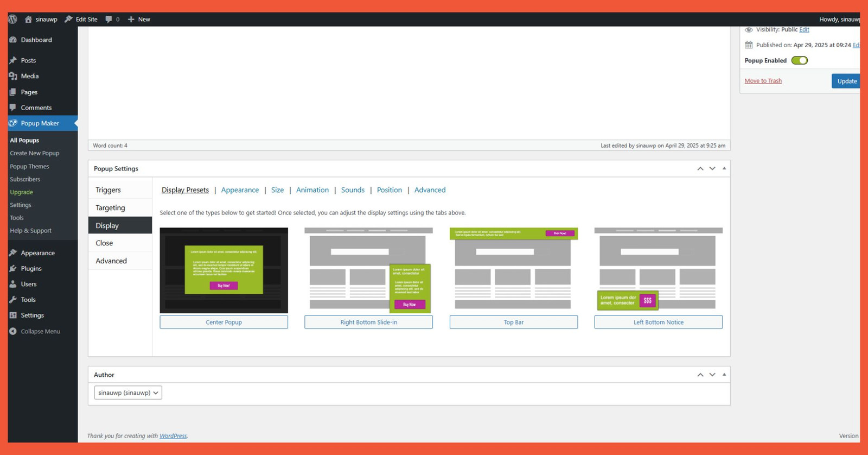Click the Media icon in sidebar
Screen dimensions: 868x455
[13, 76]
